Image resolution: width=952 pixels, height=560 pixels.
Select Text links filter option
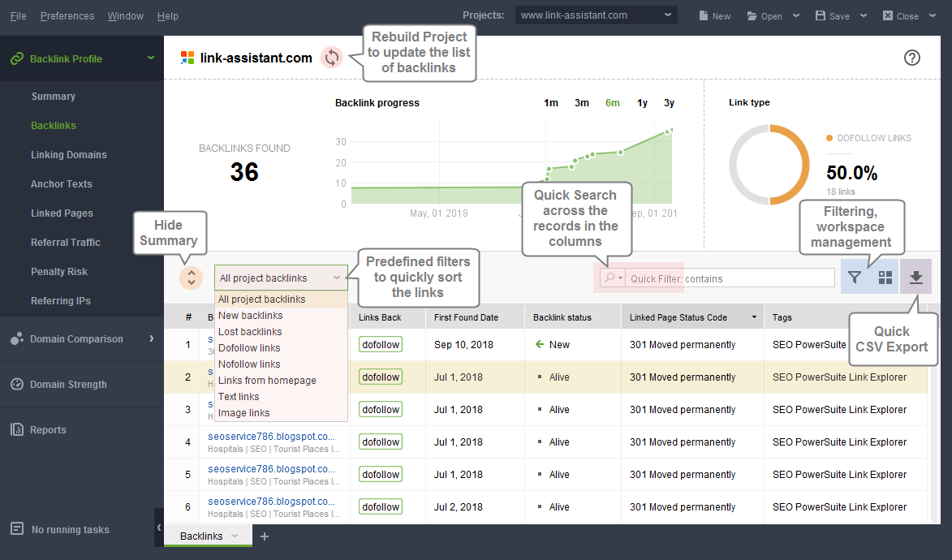click(x=281, y=397)
